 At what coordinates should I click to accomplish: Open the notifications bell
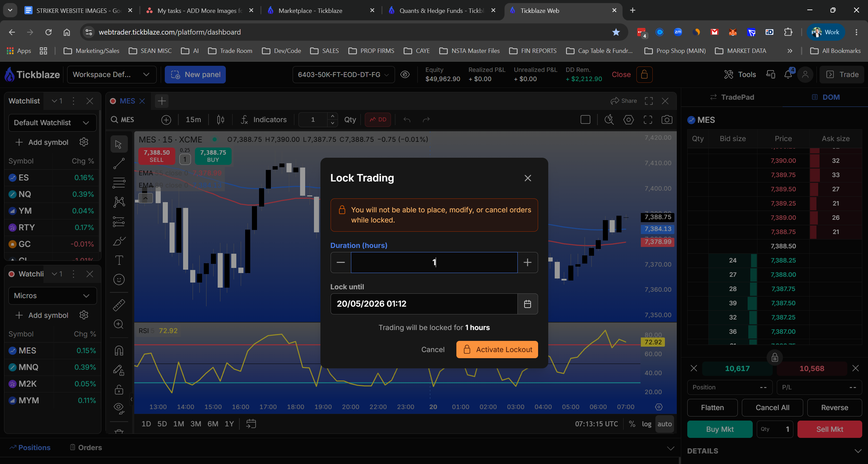788,75
